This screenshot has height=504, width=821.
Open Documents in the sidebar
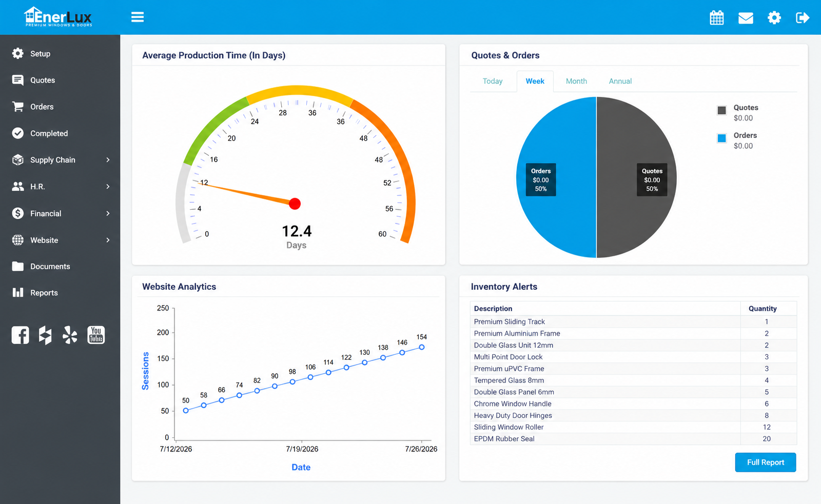tap(50, 267)
